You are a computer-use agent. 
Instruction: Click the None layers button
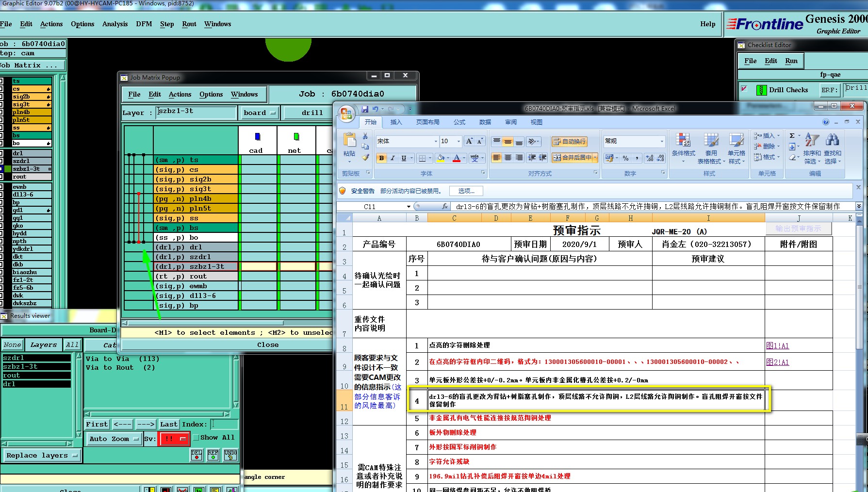(12, 345)
